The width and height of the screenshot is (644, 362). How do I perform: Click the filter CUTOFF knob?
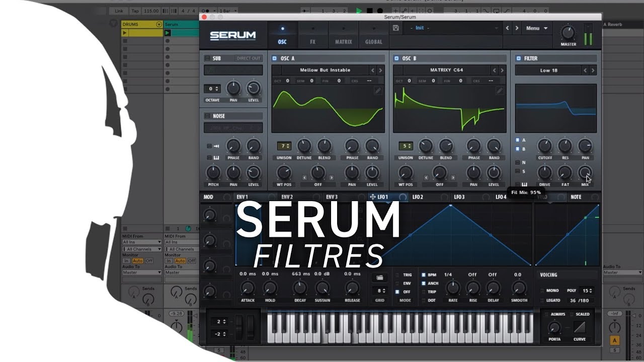click(545, 146)
